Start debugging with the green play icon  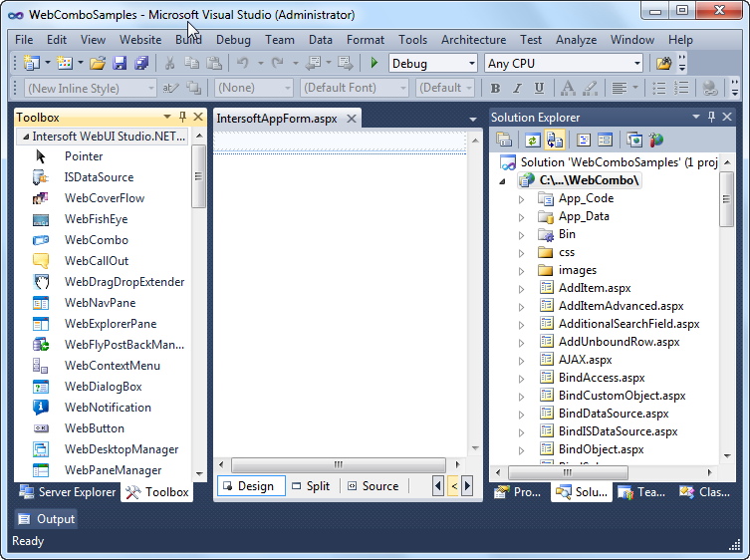tap(375, 64)
